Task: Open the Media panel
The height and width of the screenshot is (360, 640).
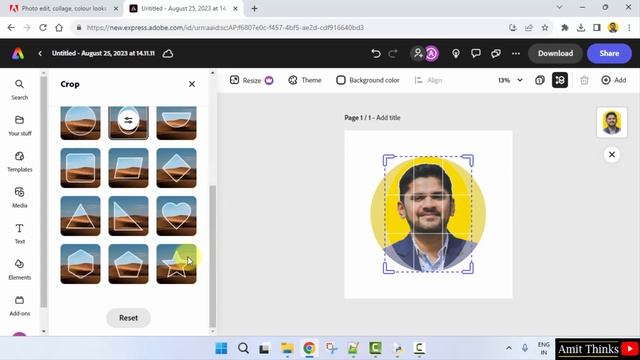Action: 19,198
